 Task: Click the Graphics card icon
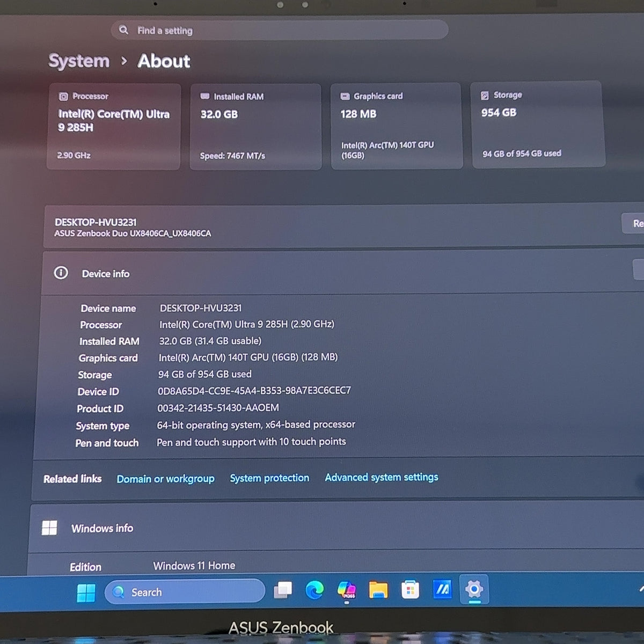tap(345, 96)
